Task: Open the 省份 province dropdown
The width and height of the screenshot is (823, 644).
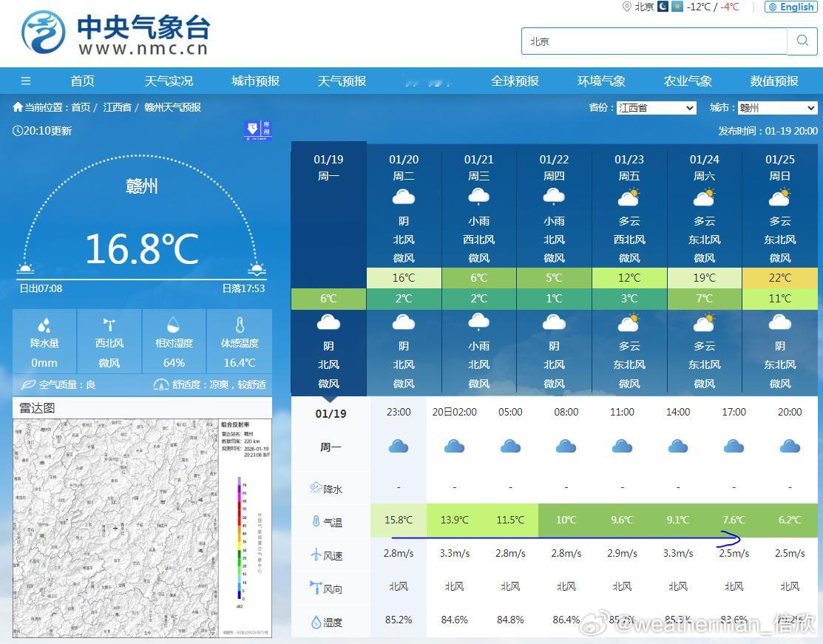Action: pyautogui.click(x=656, y=108)
